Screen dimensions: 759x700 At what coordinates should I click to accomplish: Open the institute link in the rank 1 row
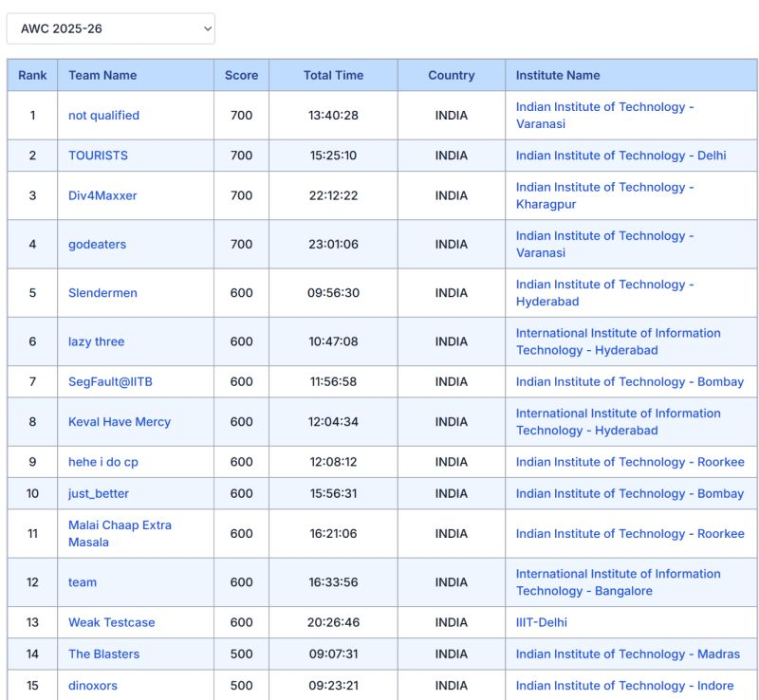(x=604, y=115)
